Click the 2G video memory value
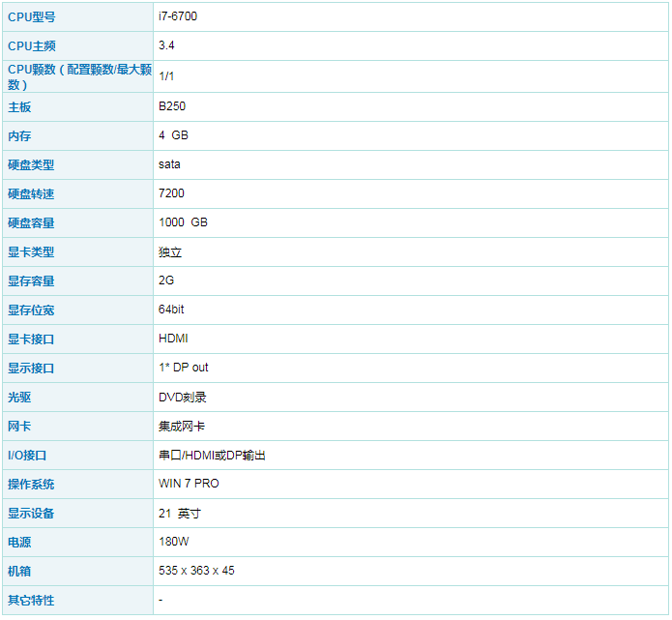 166,280
